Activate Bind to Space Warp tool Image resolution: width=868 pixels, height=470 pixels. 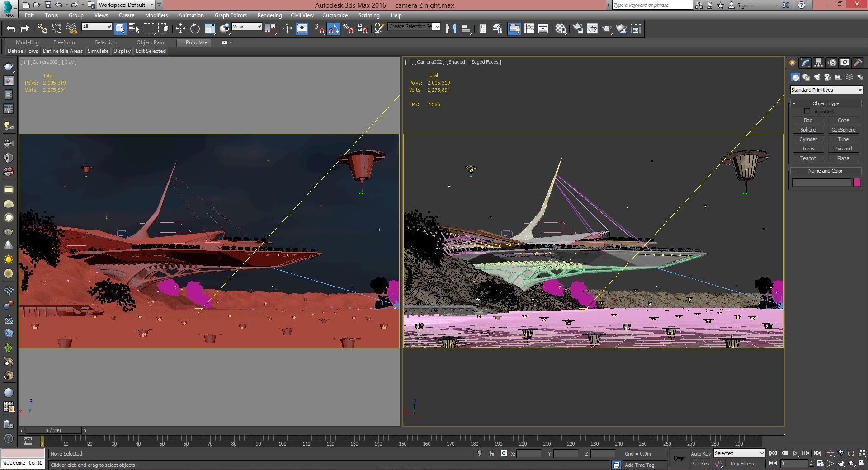coord(71,28)
